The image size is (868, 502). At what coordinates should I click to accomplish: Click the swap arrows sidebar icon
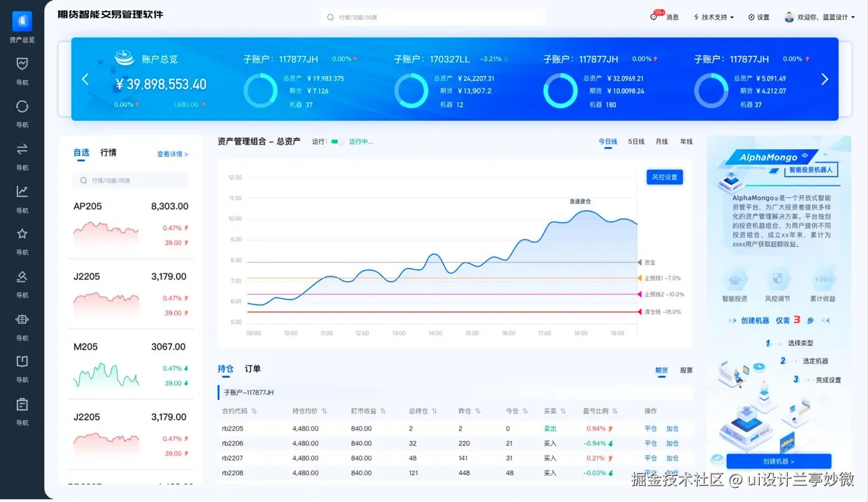point(22,148)
